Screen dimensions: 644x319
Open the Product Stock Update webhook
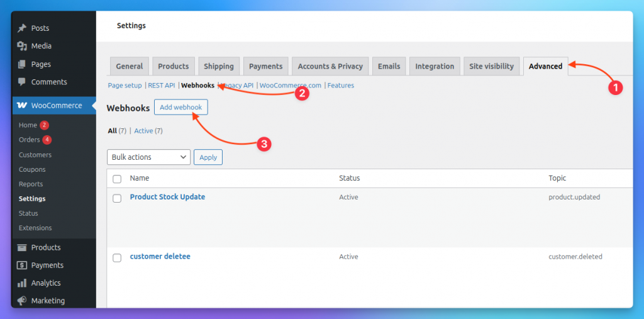[x=167, y=197]
